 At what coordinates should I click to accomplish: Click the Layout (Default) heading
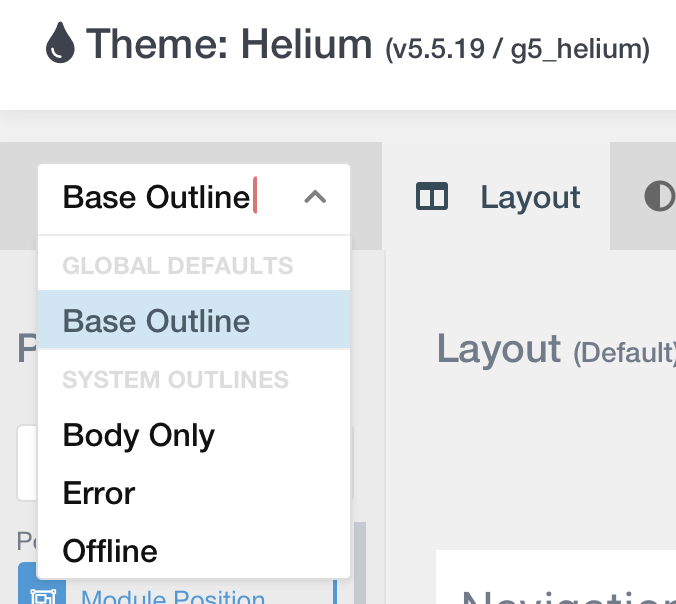pyautogui.click(x=556, y=349)
